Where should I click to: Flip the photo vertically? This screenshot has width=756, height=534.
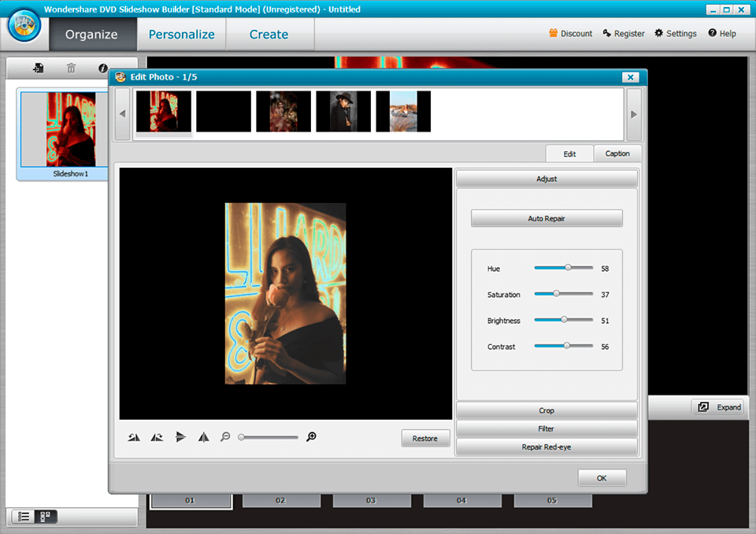[x=180, y=436]
